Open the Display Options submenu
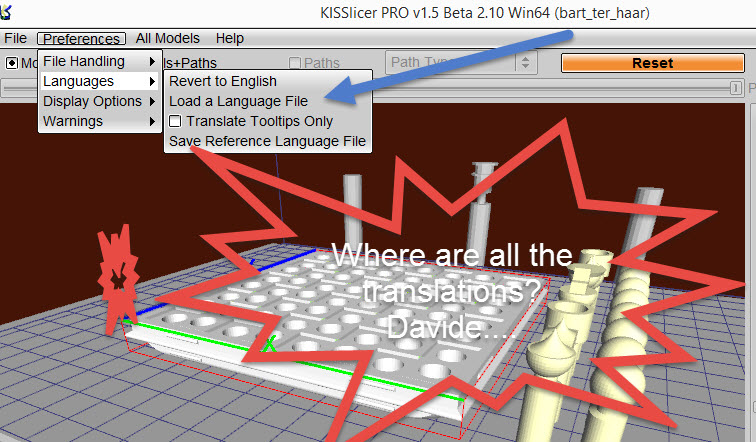The image size is (756, 442). [100, 101]
